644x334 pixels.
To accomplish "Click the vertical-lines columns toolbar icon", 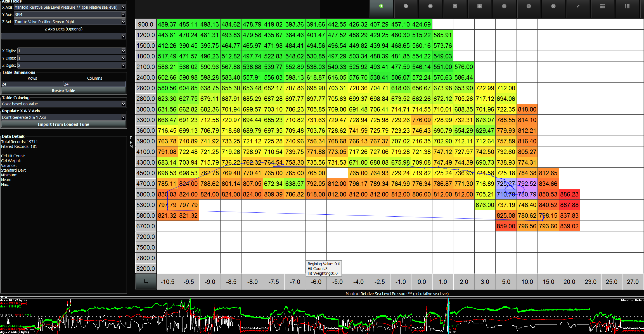I will point(627,6).
